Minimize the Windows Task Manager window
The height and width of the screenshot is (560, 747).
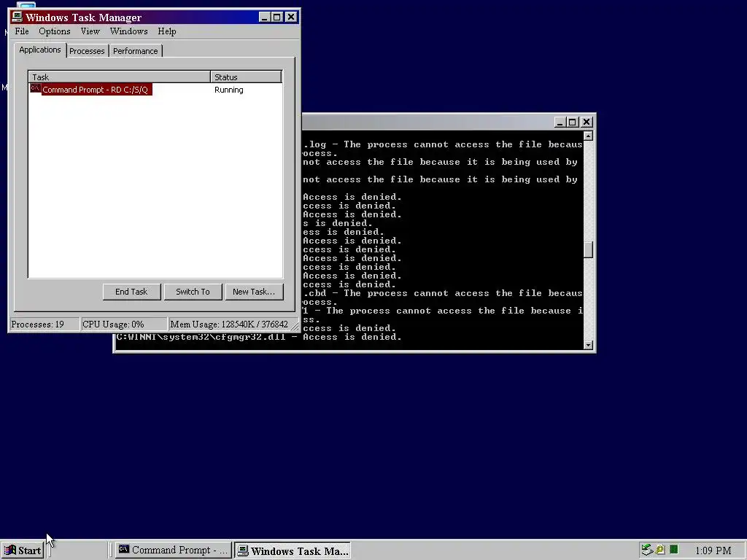click(264, 17)
